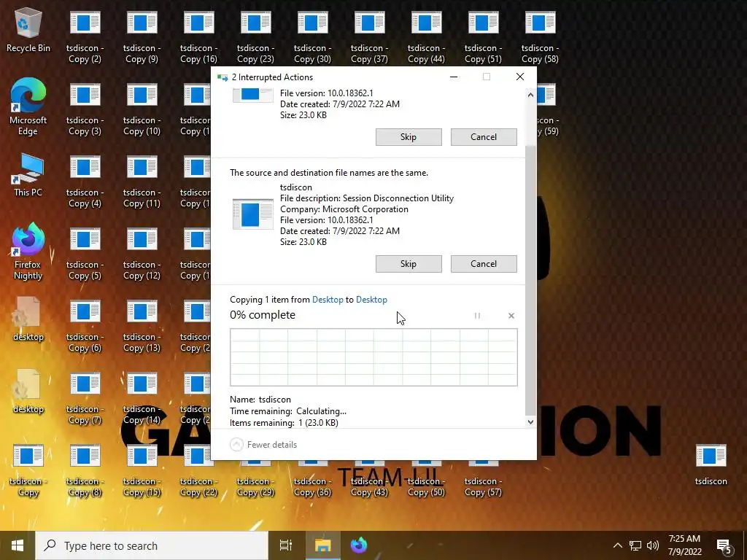Select tsdiscon - Copy (5) desktop icon
Viewport: 747px width, 560px height.
pyautogui.click(x=85, y=254)
